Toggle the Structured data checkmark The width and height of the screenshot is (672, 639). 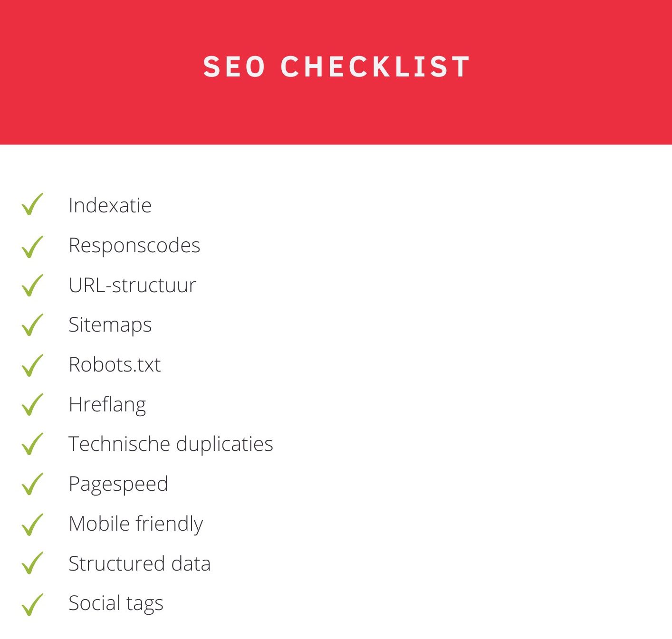tap(32, 563)
